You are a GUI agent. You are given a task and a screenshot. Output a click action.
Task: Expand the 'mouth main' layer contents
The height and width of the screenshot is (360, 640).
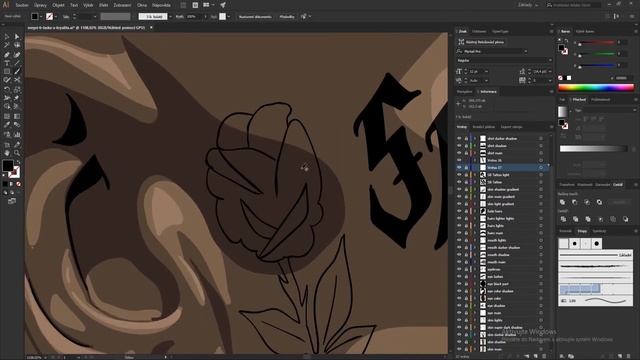pos(475,262)
